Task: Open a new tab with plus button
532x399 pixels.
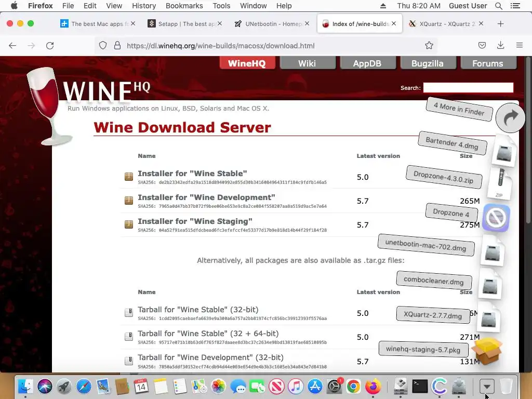Action: point(500,24)
